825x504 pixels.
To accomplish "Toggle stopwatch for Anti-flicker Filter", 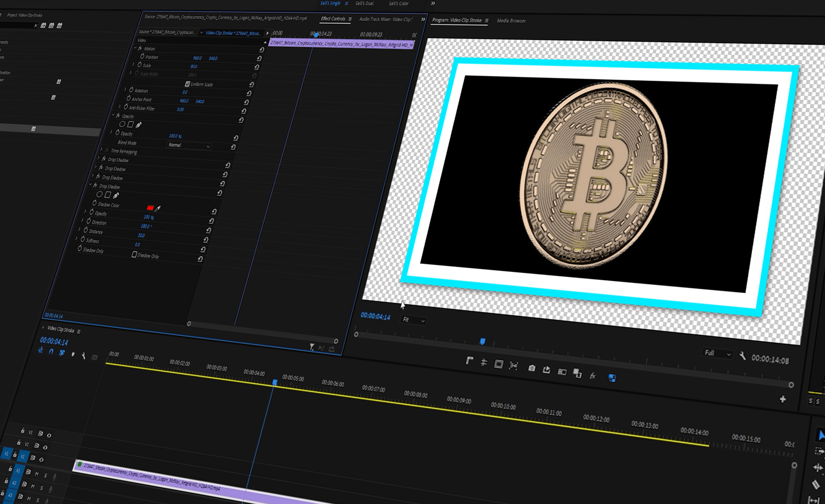I will click(x=126, y=107).
